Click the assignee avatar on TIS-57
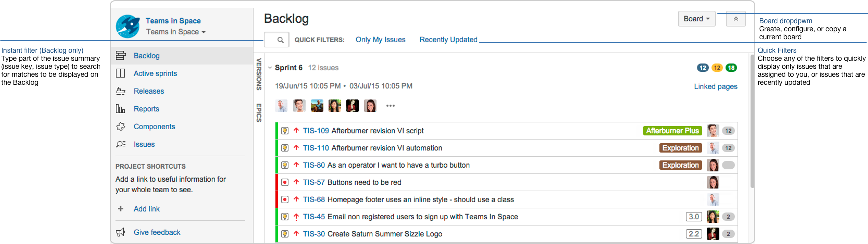 tap(713, 182)
